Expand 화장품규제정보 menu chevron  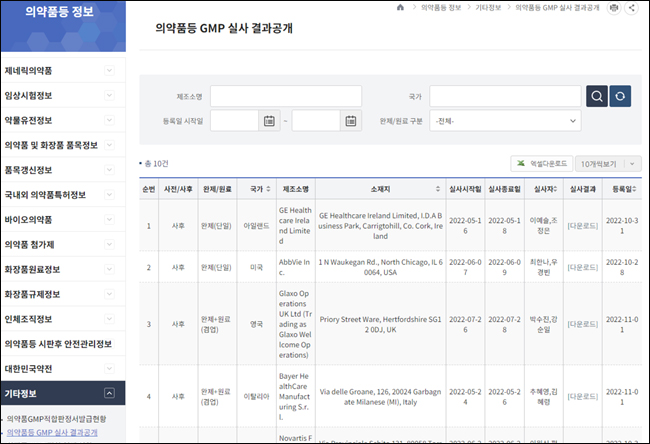click(109, 294)
